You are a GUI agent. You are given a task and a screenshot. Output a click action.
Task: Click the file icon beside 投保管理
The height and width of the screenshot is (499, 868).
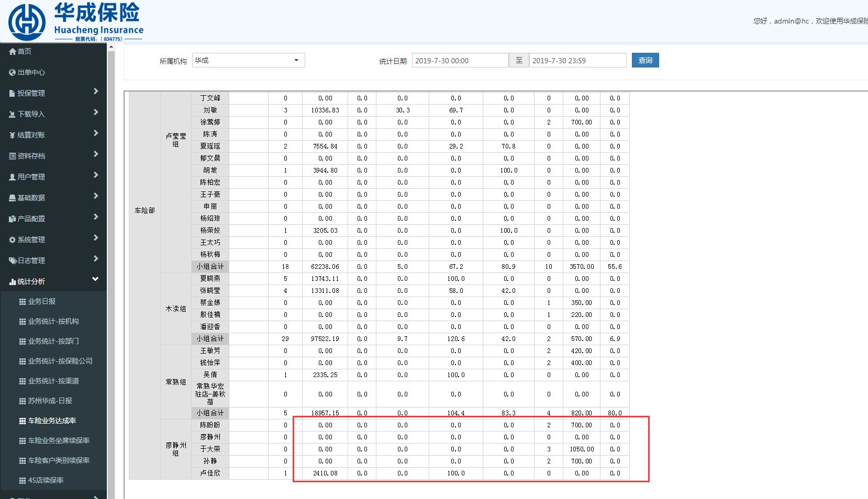click(13, 93)
